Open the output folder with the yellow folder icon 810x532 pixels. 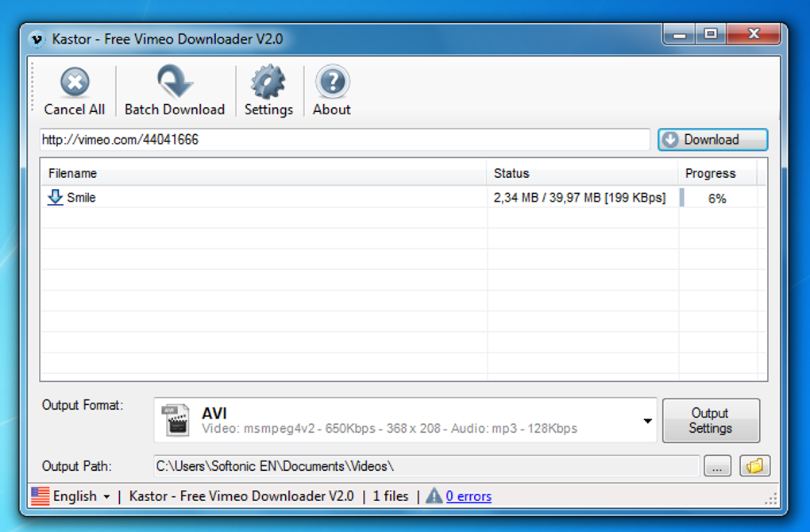click(754, 466)
